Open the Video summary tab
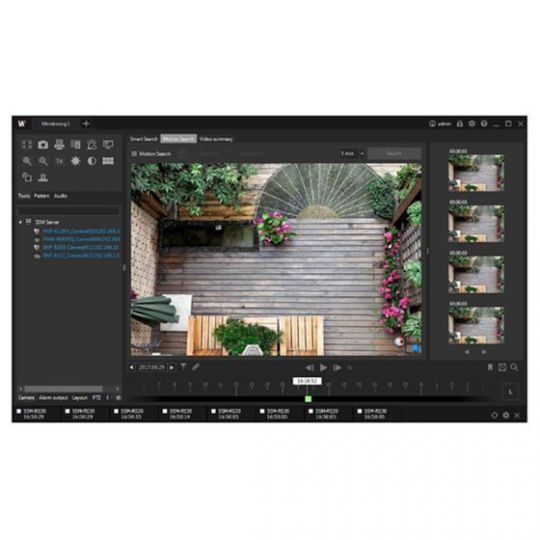 (x=216, y=139)
